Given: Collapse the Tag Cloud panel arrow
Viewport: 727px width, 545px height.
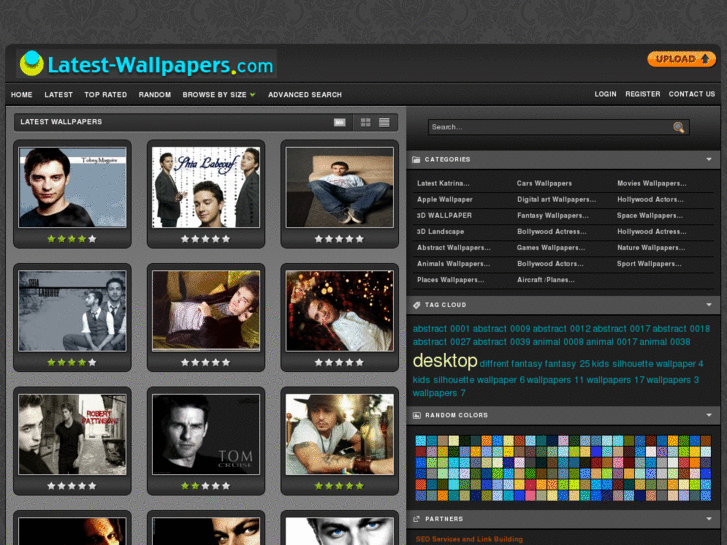Looking at the screenshot, I should tap(709, 305).
